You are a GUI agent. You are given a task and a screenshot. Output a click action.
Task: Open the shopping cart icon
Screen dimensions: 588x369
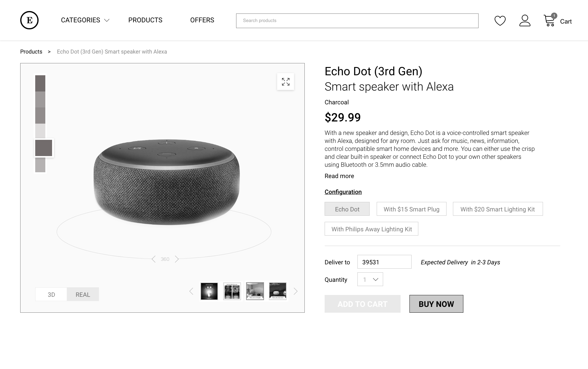(549, 21)
